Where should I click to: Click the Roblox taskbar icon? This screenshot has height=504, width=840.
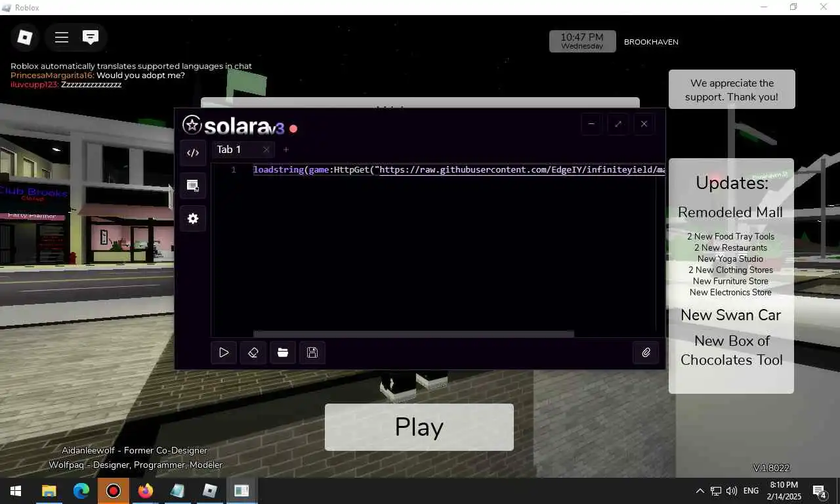[x=210, y=491]
